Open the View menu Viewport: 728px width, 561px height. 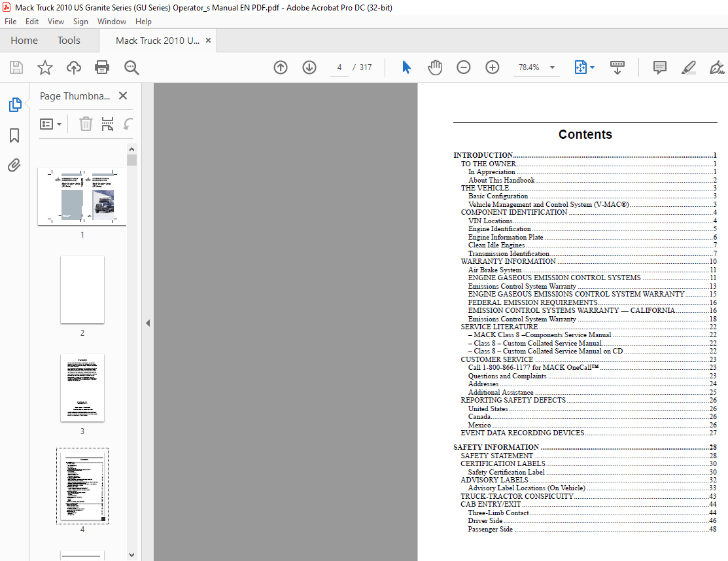click(56, 22)
